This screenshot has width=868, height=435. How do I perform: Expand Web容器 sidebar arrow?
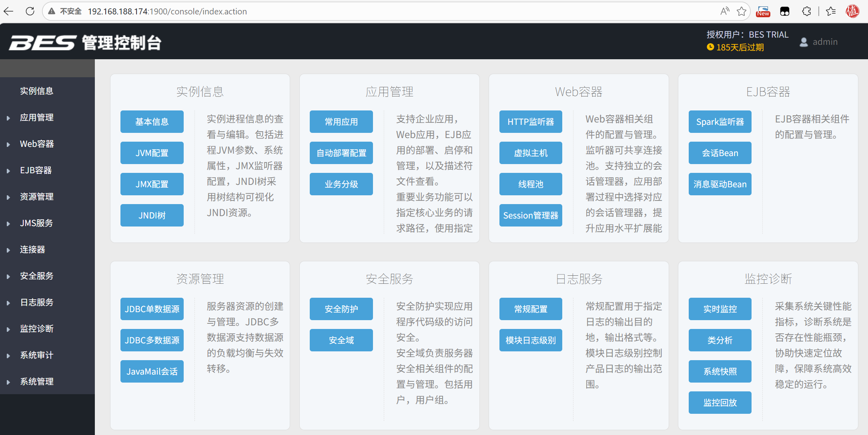point(8,144)
